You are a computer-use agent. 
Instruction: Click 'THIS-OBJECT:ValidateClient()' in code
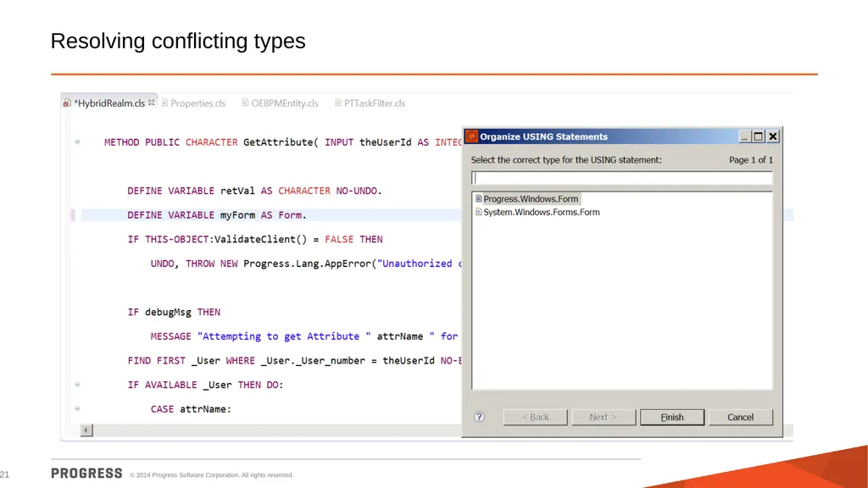[x=225, y=239]
